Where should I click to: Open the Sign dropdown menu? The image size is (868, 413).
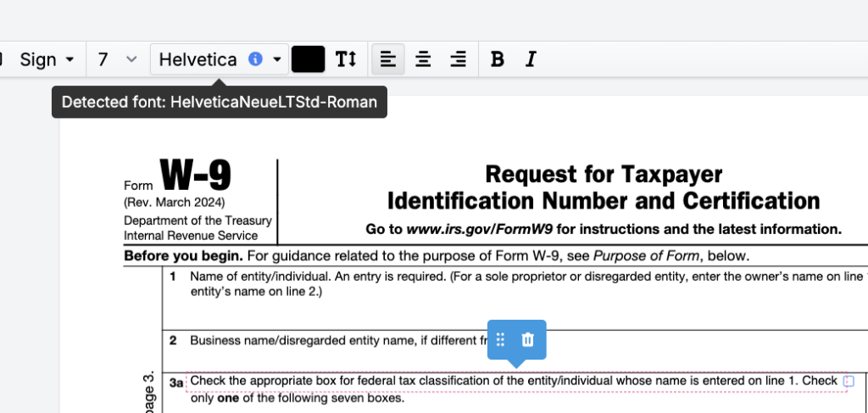coord(47,59)
